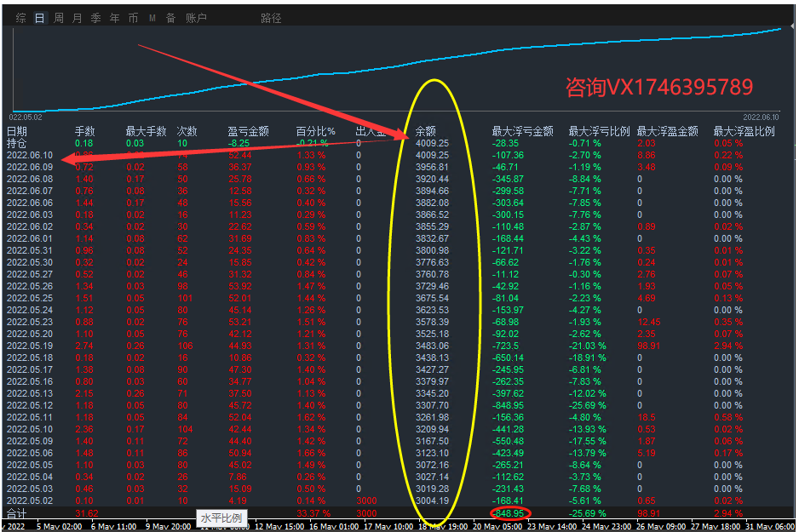Sort by the 日期 column header
The image size is (799, 532).
pyautogui.click(x=17, y=131)
